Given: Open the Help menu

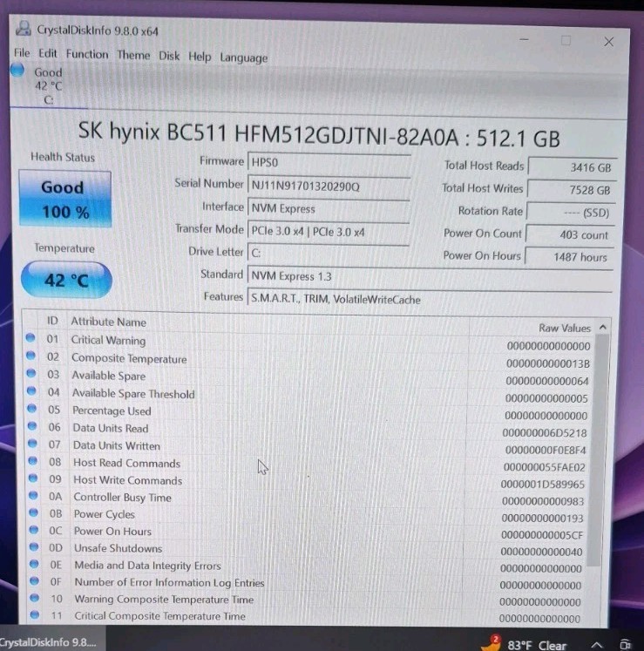Looking at the screenshot, I should pos(200,57).
